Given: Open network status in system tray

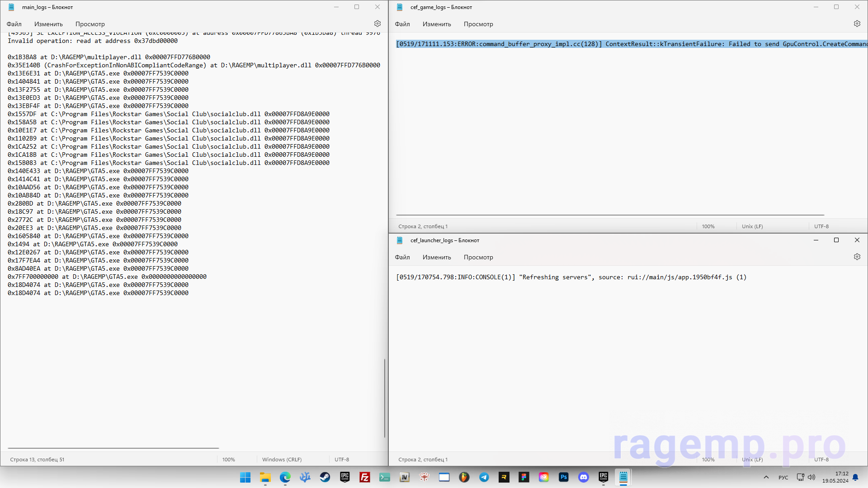Looking at the screenshot, I should point(801,477).
